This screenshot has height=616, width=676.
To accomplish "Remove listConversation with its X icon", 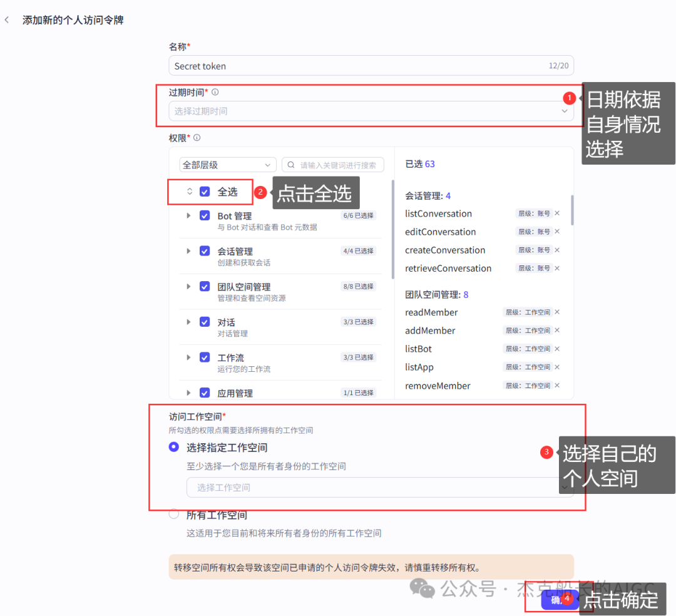I will pyautogui.click(x=557, y=213).
